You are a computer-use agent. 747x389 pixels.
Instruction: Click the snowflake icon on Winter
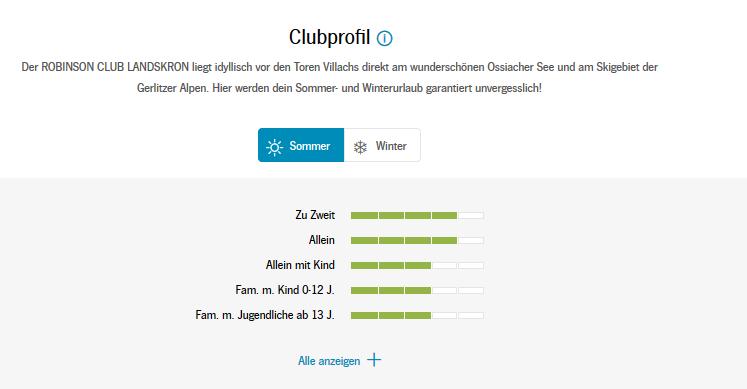pos(360,147)
